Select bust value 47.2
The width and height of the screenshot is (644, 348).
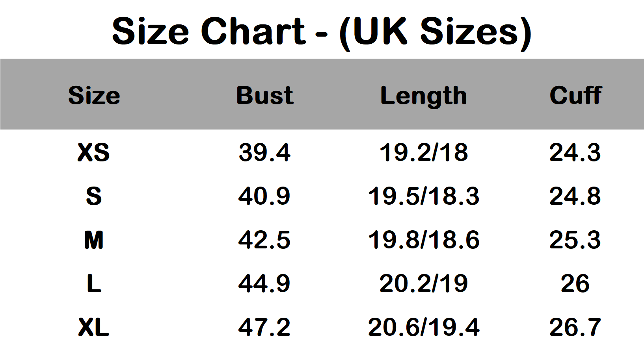coord(264,327)
